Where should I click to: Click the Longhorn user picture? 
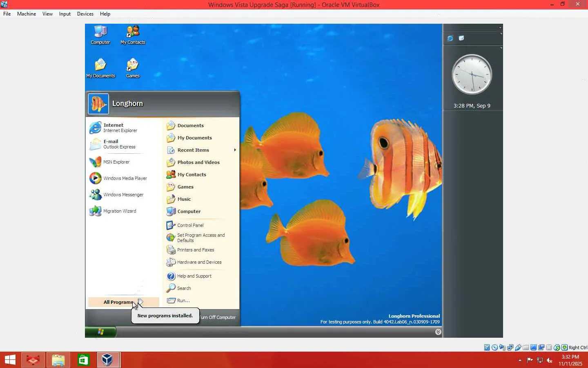[98, 103]
